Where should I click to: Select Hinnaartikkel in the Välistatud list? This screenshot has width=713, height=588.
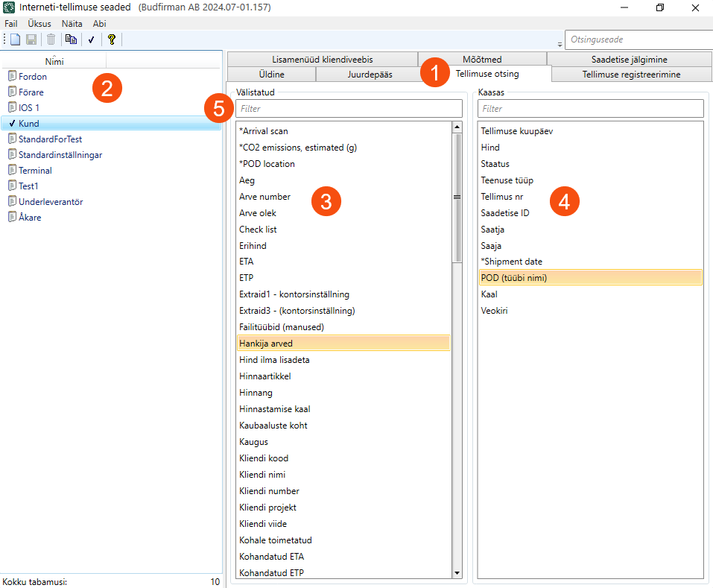[265, 376]
